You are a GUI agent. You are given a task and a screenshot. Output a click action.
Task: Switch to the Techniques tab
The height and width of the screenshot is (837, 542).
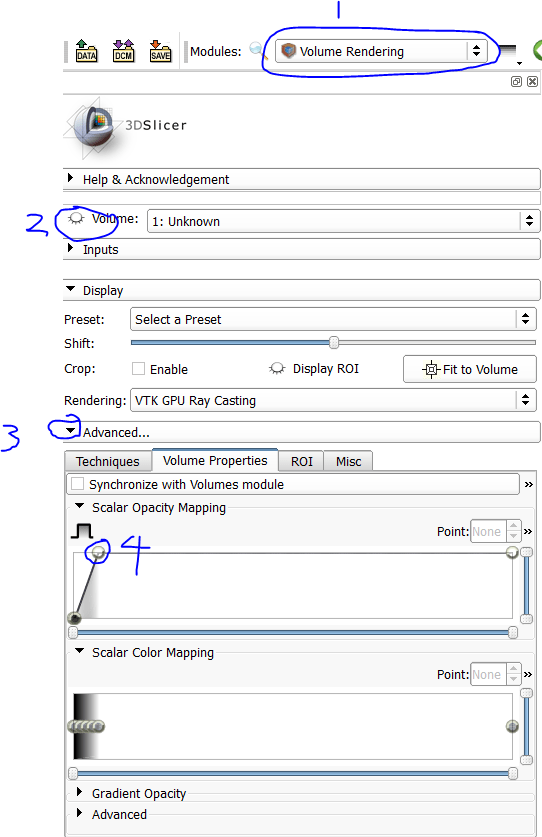tap(108, 461)
